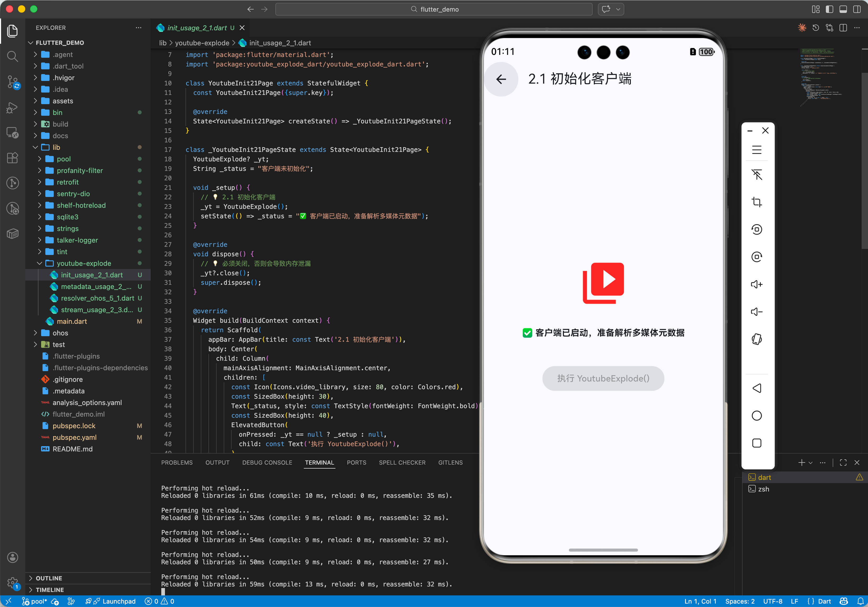
Task: Toggle the primary side bar layout button
Action: (x=830, y=9)
